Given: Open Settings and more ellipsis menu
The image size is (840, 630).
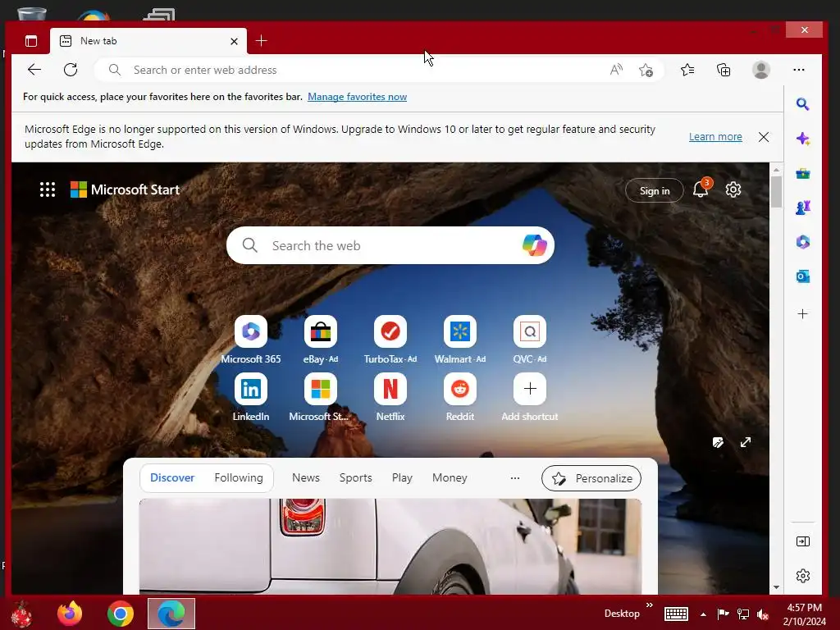Looking at the screenshot, I should 799,70.
